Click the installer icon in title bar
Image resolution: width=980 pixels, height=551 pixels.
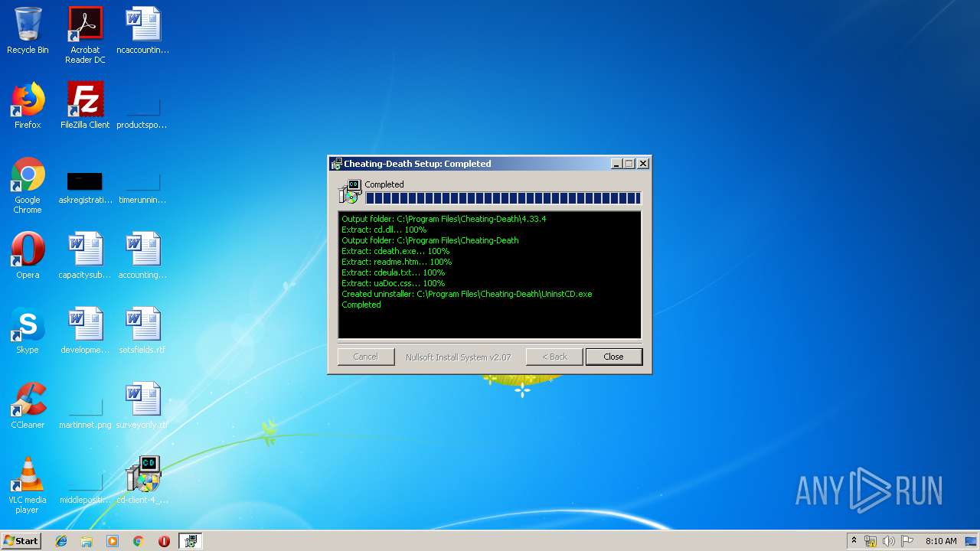point(336,164)
